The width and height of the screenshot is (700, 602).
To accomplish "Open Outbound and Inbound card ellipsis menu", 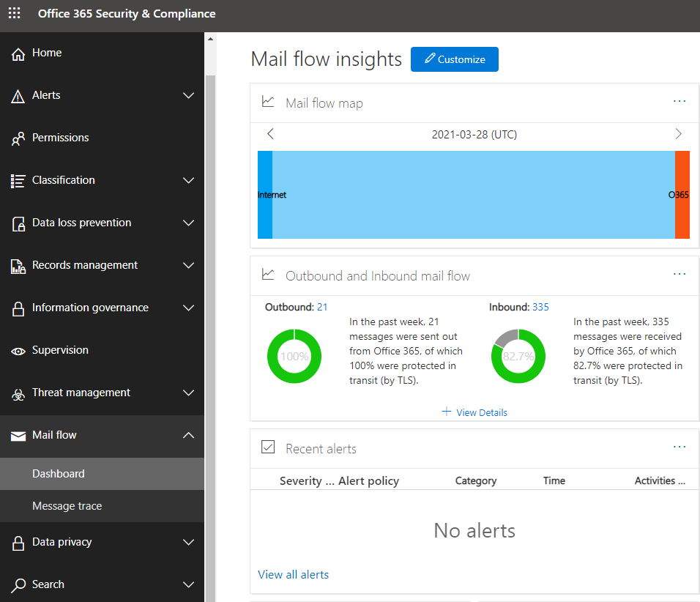I will pyautogui.click(x=679, y=274).
